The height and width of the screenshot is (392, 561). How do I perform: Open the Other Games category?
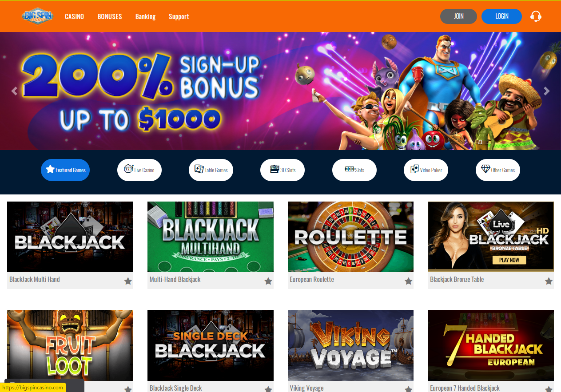click(x=498, y=170)
